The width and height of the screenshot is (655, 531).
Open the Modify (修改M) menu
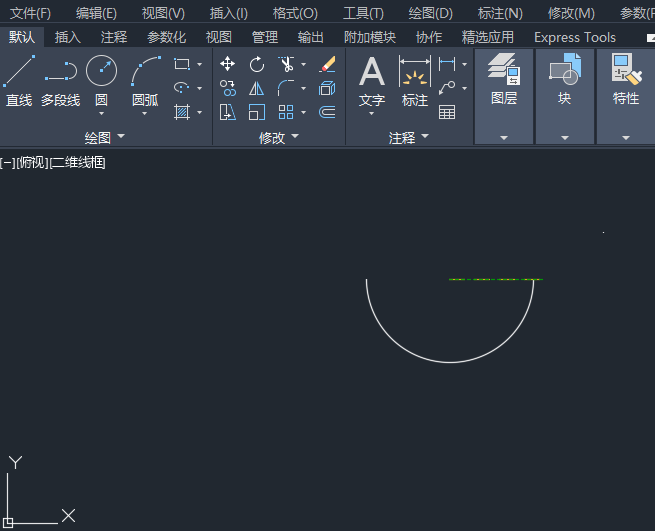571,13
